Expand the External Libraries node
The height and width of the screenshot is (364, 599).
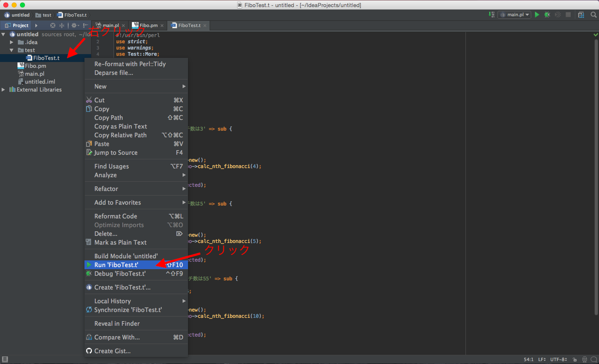point(3,90)
